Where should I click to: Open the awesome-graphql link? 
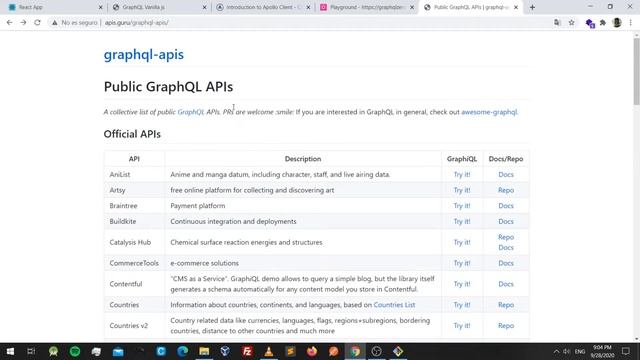pos(489,112)
